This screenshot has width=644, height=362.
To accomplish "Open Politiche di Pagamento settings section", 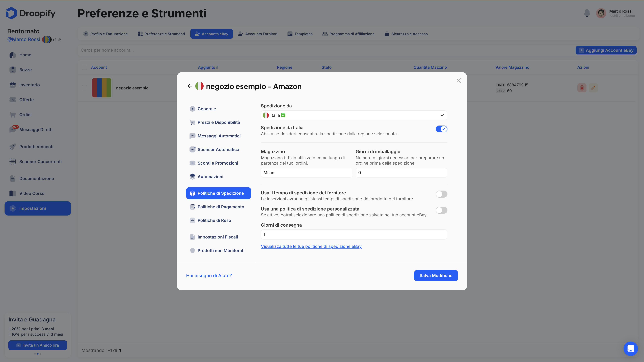I will [x=221, y=207].
